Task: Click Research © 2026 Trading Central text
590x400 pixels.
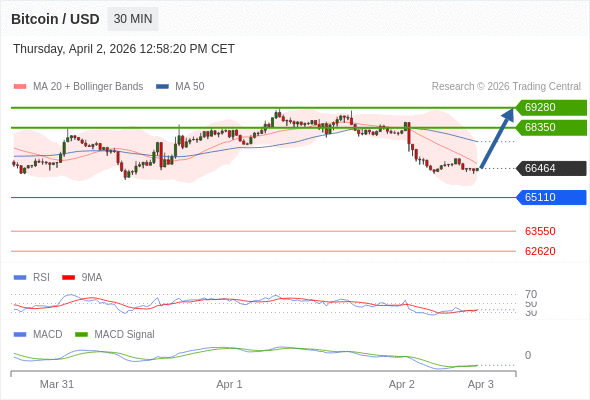Action: click(x=506, y=87)
